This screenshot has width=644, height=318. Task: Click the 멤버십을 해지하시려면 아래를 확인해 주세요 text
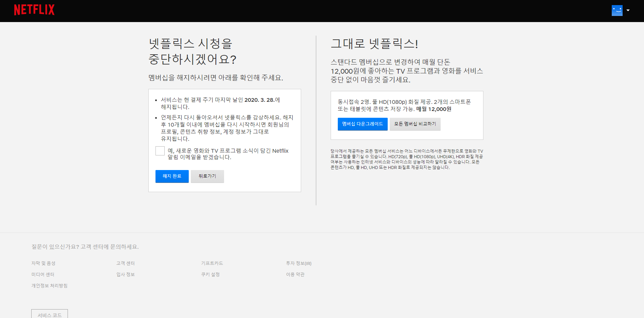point(216,78)
